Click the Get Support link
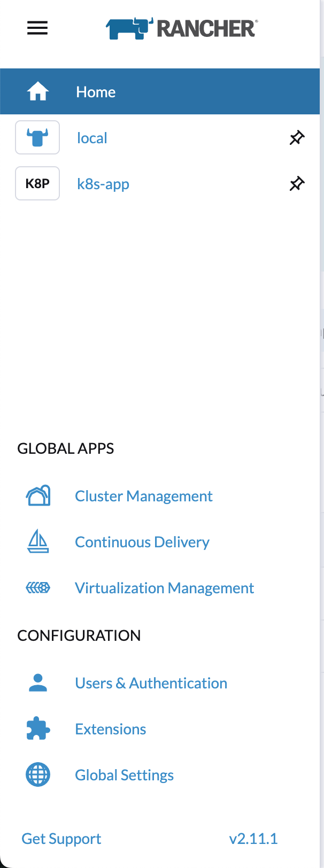The width and height of the screenshot is (324, 868). click(61, 839)
